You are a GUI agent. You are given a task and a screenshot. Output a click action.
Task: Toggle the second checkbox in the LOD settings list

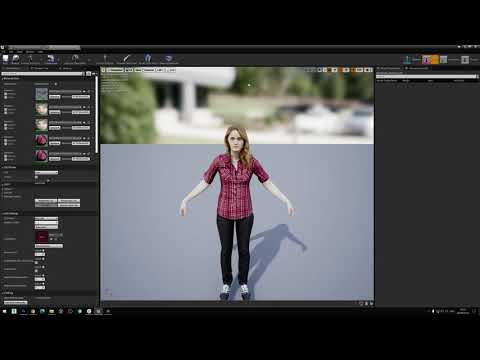pos(36,271)
